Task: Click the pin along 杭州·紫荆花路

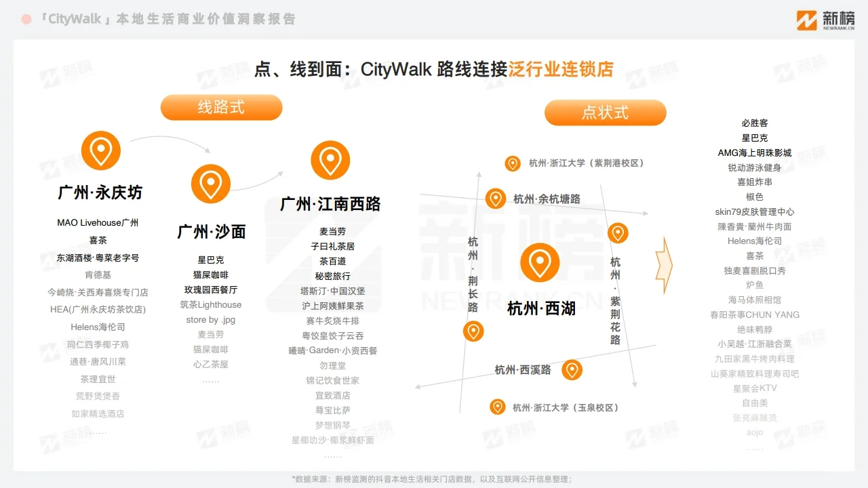Action: point(618,233)
